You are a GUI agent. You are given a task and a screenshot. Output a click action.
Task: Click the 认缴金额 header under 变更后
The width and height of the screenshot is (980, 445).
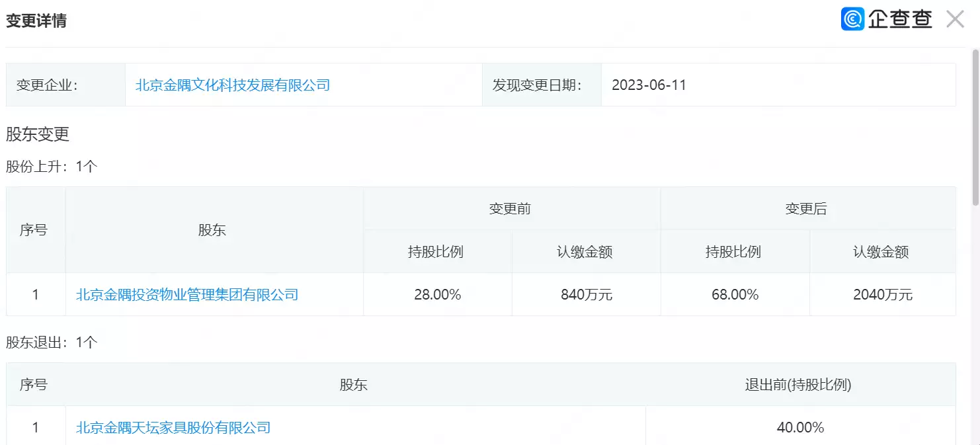[x=883, y=252]
